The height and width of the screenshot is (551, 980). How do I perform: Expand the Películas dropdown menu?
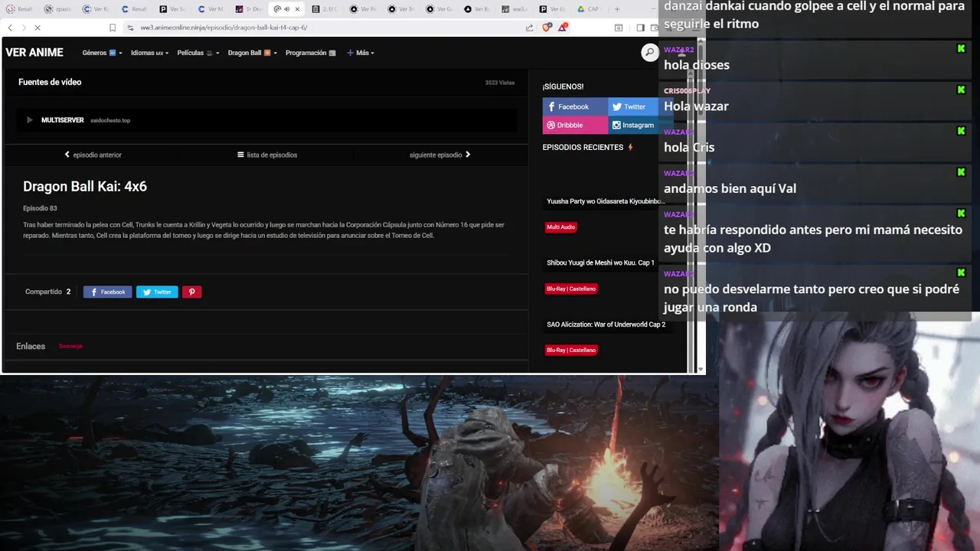coord(198,53)
